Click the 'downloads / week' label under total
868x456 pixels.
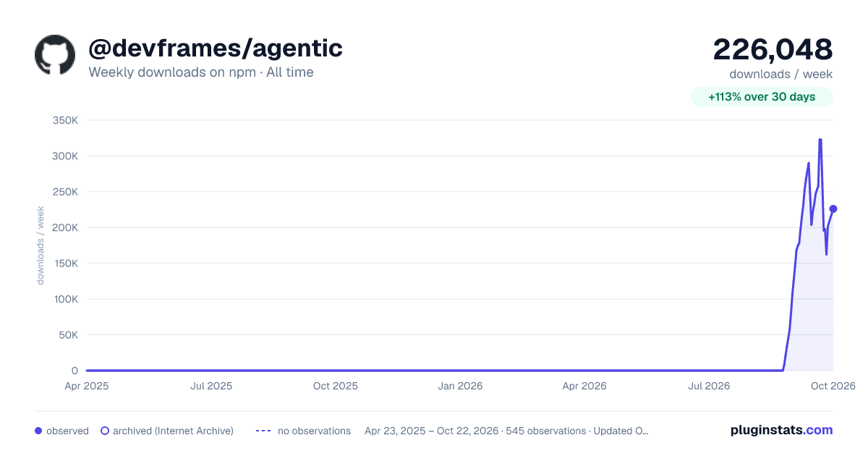pos(781,74)
